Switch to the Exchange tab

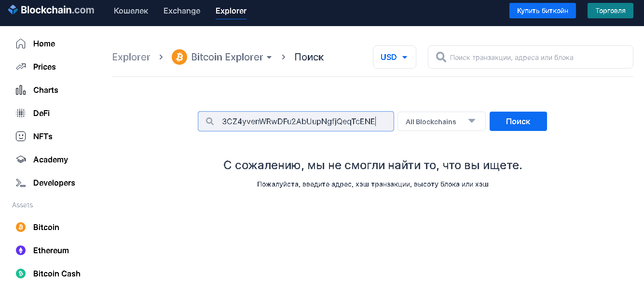coord(182,11)
